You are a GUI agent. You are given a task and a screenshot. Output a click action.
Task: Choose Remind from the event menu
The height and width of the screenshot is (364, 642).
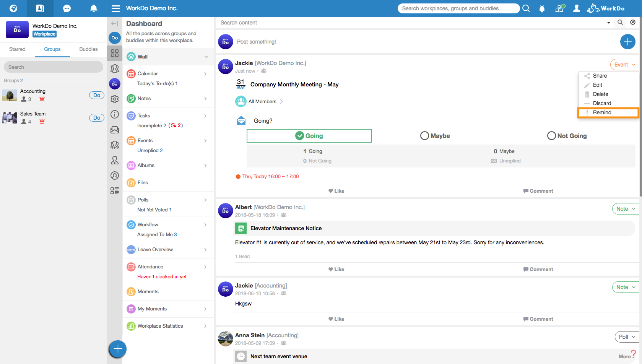[608, 112]
